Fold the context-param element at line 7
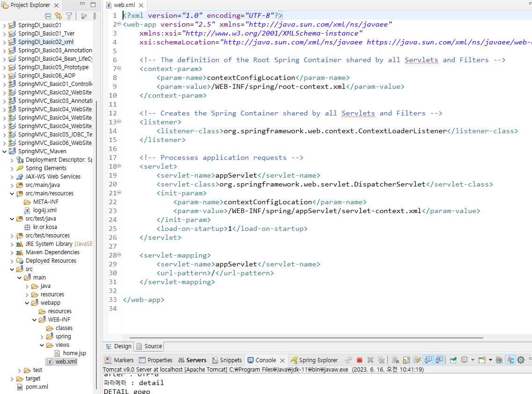Viewport: 532px width, 394px height. (x=119, y=68)
